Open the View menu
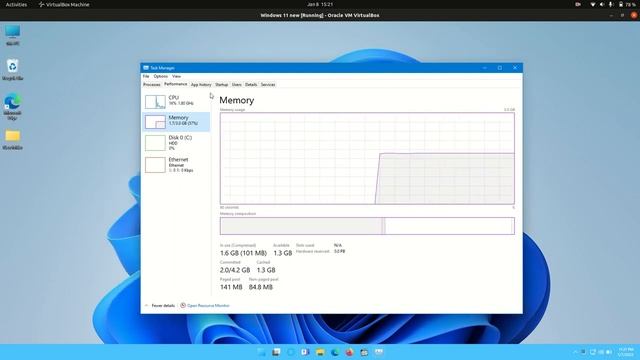Image resolution: width=640 pixels, height=360 pixels. (176, 76)
